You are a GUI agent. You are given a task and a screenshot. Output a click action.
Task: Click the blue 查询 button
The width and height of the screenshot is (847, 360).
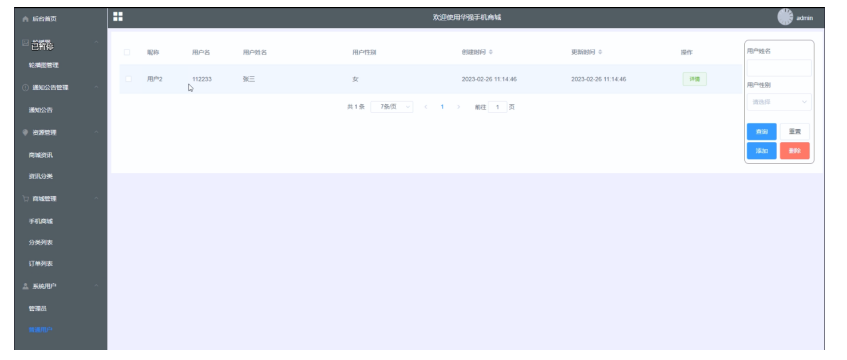[x=762, y=132]
